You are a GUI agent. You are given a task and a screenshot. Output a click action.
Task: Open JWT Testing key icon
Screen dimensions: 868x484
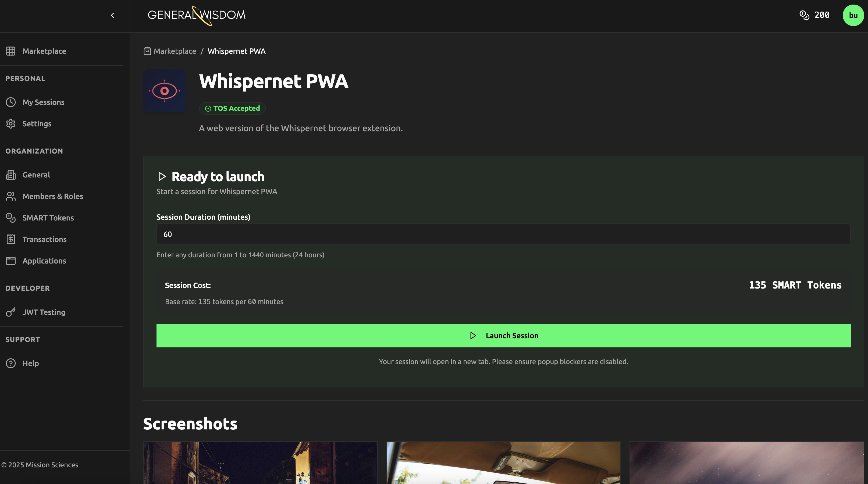[11, 312]
